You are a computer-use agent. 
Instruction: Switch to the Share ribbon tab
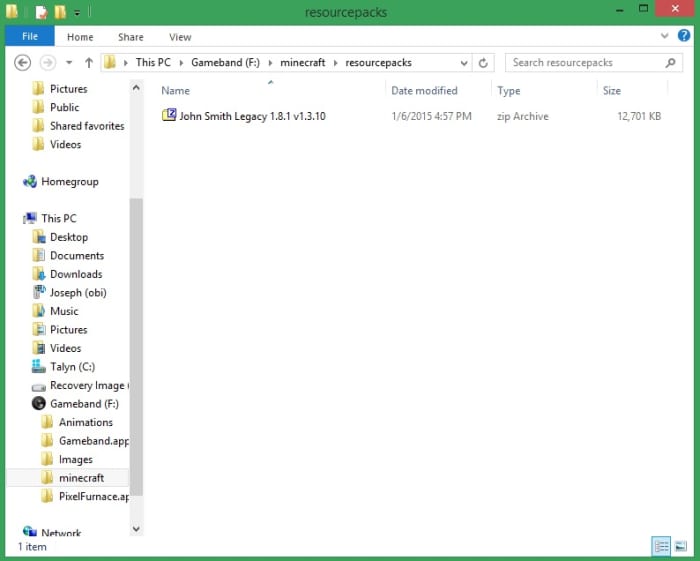click(131, 37)
